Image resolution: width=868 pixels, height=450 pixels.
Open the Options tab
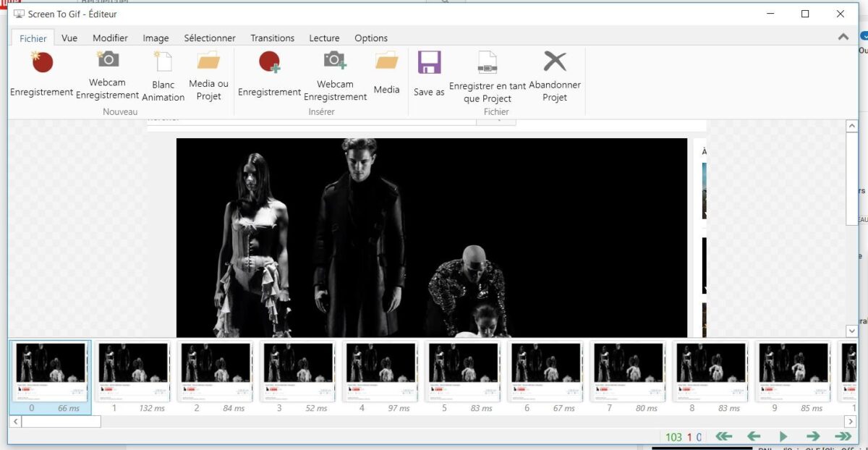point(371,38)
